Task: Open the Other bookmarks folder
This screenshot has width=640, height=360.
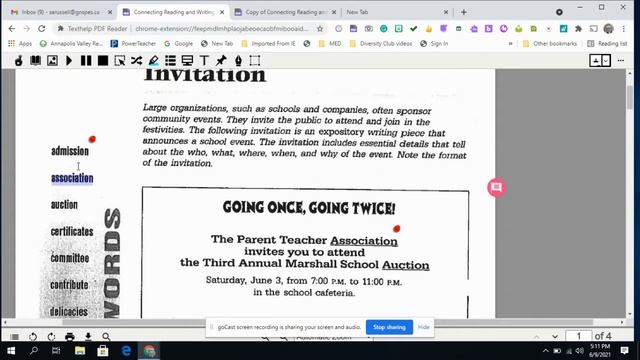Action: click(550, 43)
